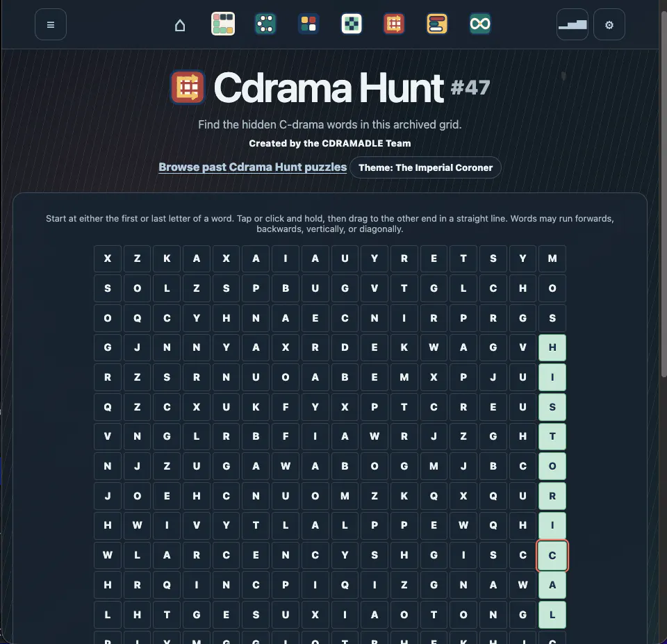Viewport: 667px width, 644px height.
Task: Select the orange-outlined letter C cell
Action: [x=552, y=555]
